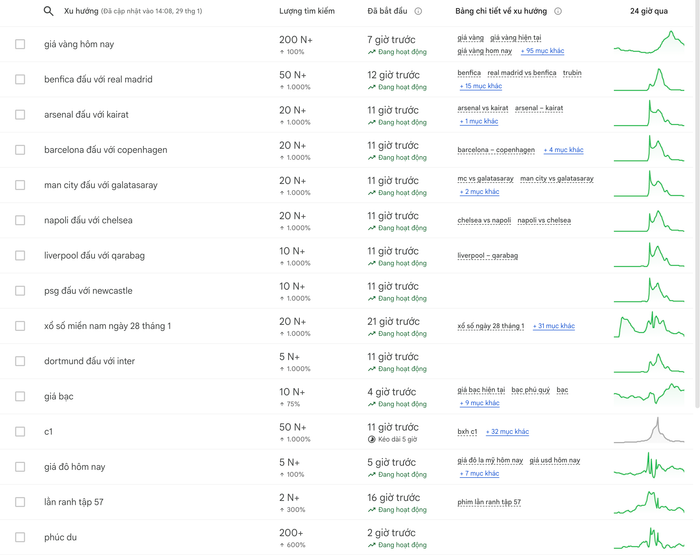The image size is (700, 555).
Task: Click the search magnifier icon beside Xu hướng
Action: [48, 11]
